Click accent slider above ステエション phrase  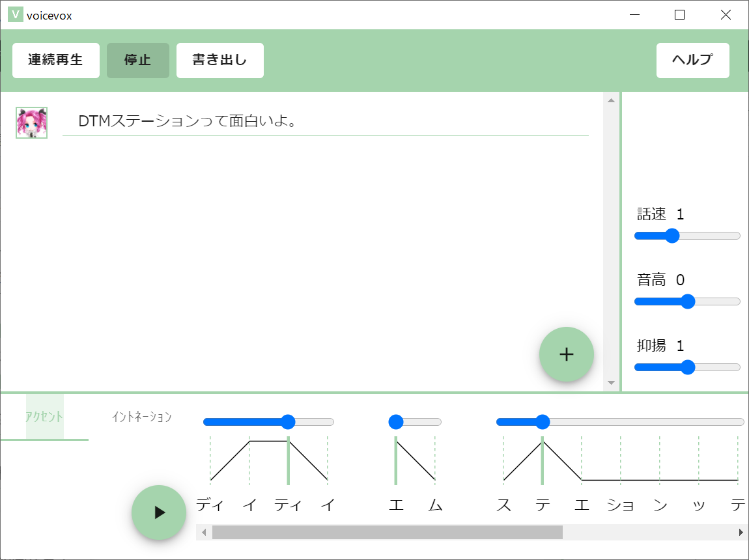pyautogui.click(x=620, y=422)
